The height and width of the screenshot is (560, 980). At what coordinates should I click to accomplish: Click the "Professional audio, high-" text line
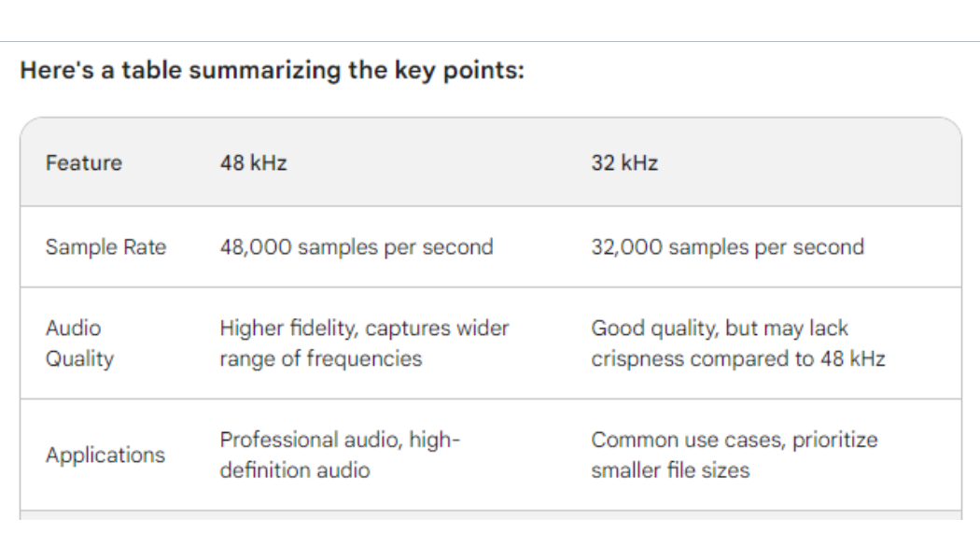(341, 440)
